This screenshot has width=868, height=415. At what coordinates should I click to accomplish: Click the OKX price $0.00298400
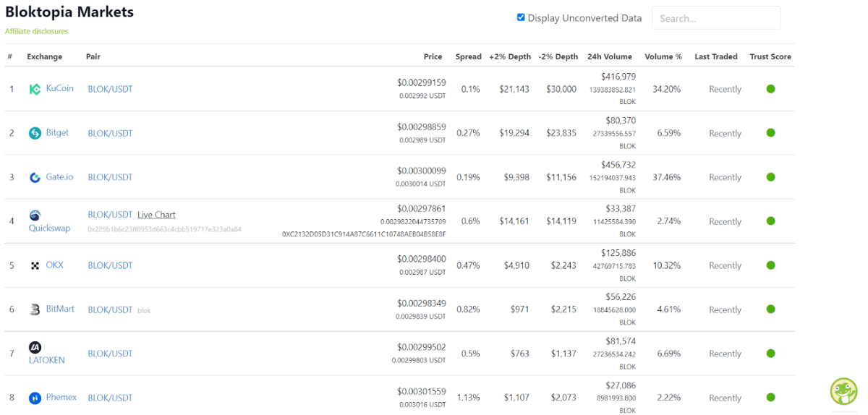click(x=422, y=259)
